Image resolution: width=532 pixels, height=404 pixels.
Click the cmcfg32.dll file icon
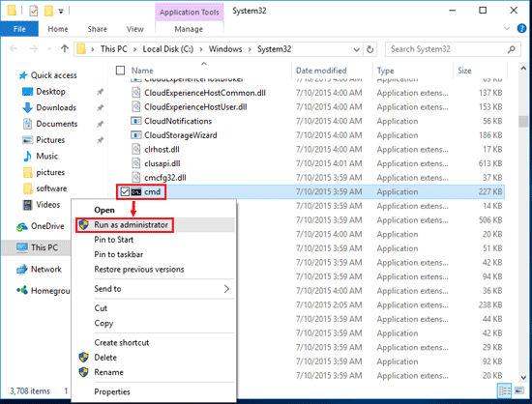click(x=136, y=178)
